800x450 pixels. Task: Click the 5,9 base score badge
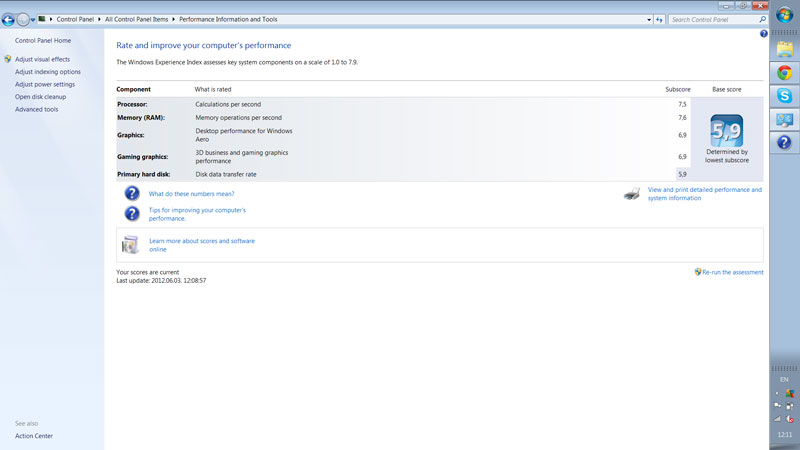click(x=727, y=131)
